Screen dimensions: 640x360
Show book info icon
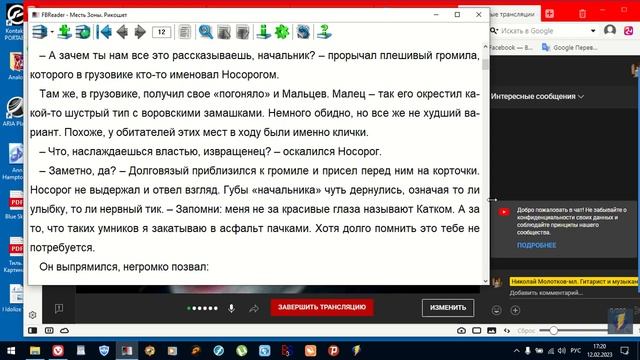click(x=263, y=32)
